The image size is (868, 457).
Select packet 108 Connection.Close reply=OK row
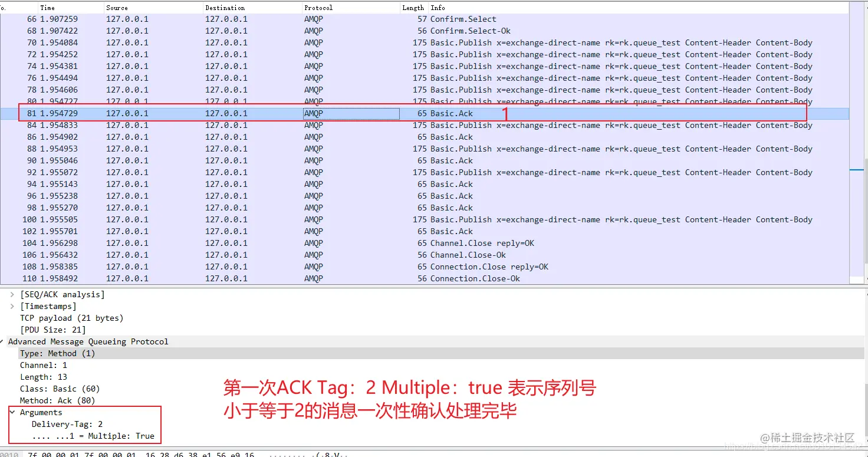[425, 267]
